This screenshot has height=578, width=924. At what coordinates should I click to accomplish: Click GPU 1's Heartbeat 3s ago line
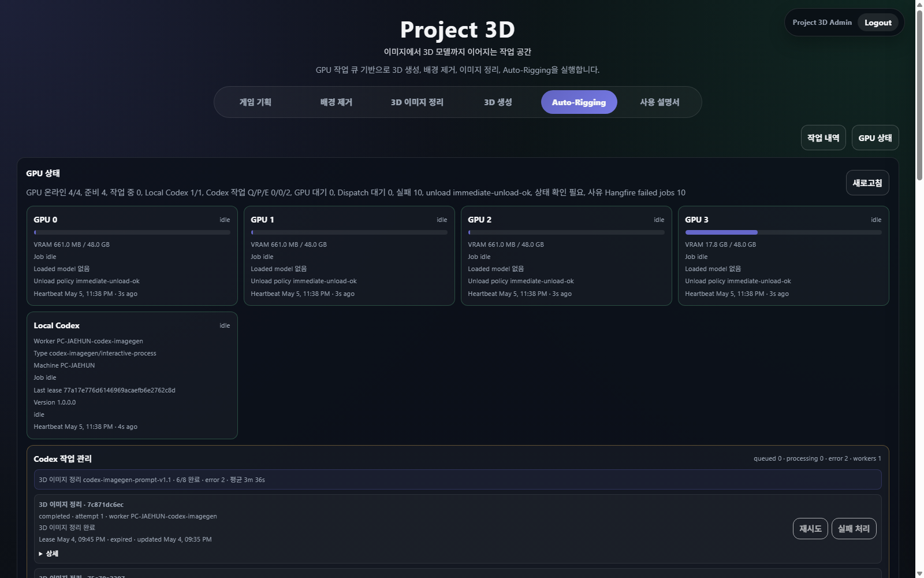[303, 294]
